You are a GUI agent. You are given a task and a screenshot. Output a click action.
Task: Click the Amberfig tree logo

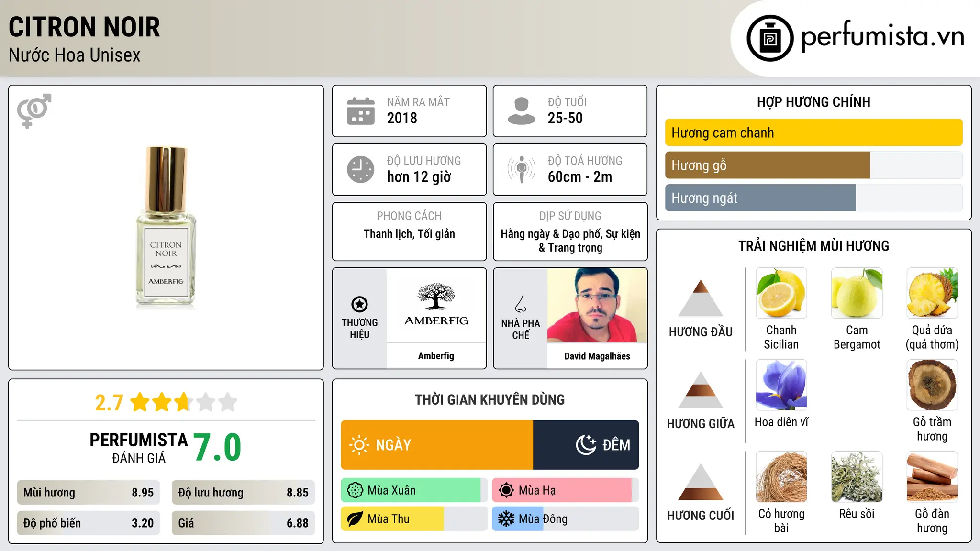point(436,305)
